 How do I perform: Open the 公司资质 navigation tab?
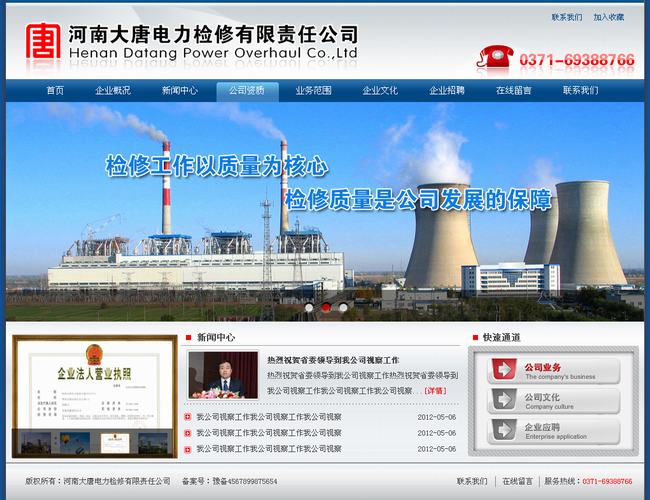247,91
